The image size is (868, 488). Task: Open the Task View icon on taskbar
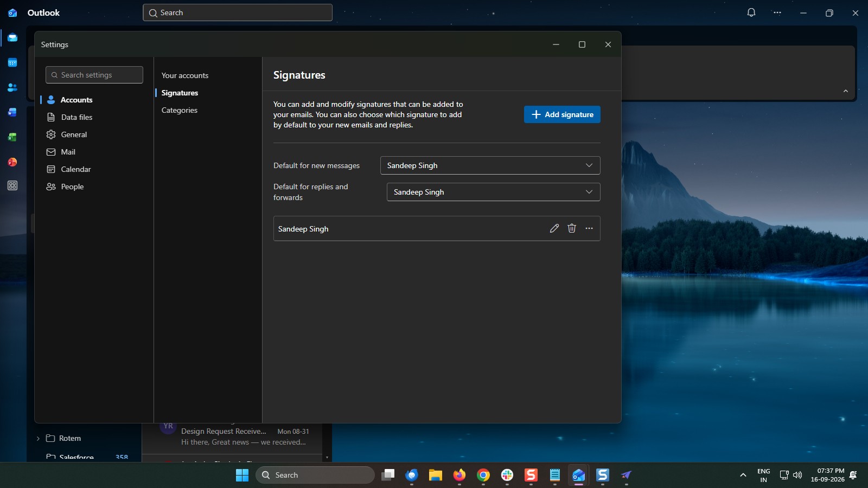tap(388, 475)
